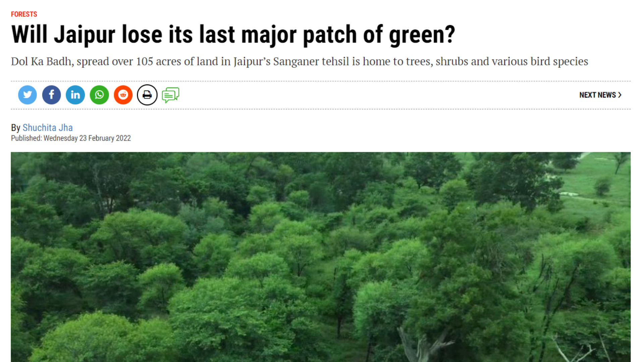The height and width of the screenshot is (362, 644).
Task: Click the published date text
Action: tap(71, 138)
